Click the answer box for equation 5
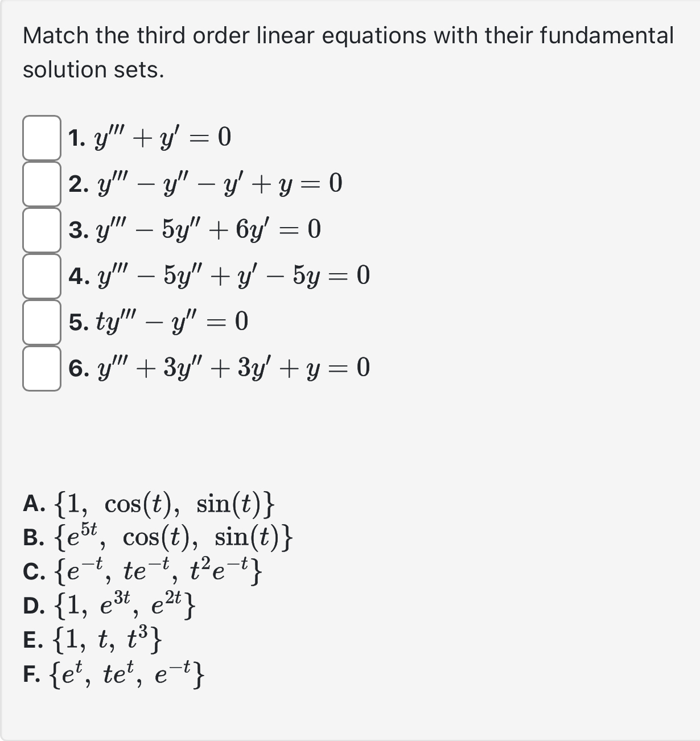This screenshot has width=700, height=741. click(x=42, y=323)
